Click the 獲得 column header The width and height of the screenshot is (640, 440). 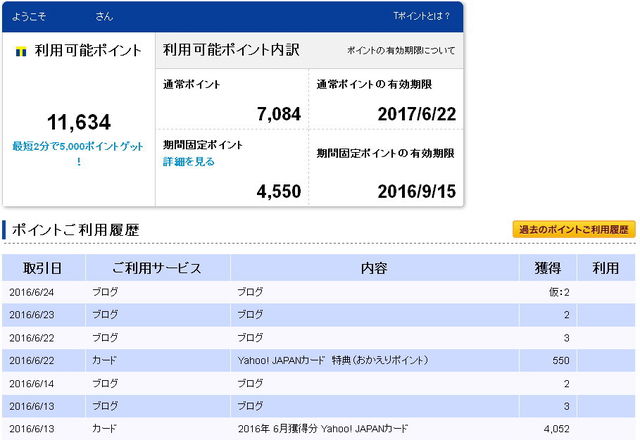[547, 268]
